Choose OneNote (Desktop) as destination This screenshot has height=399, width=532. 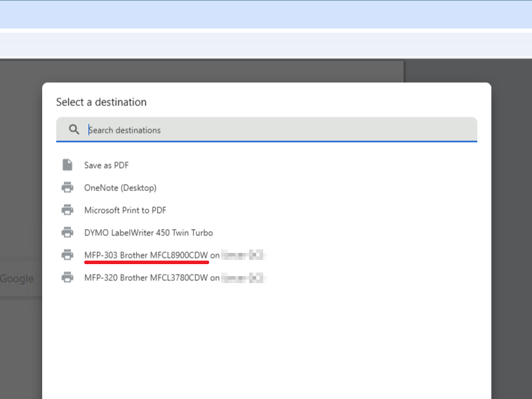pos(121,188)
